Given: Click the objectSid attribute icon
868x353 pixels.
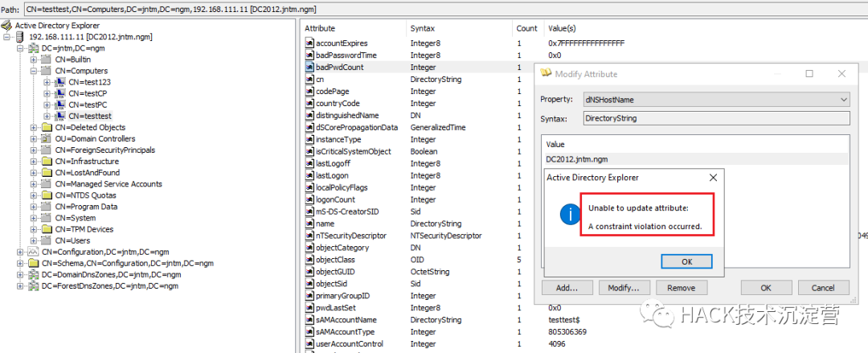Looking at the screenshot, I should coord(310,284).
